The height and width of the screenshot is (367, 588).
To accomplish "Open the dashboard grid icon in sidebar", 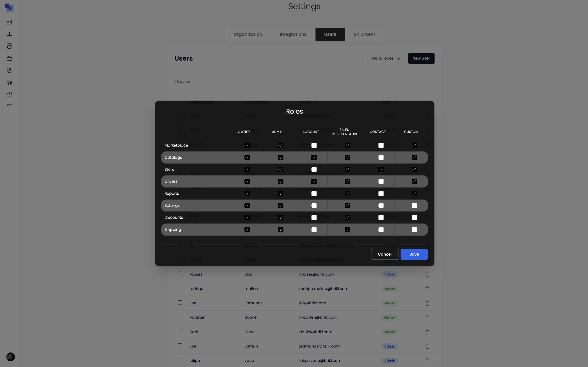I will pos(9,22).
